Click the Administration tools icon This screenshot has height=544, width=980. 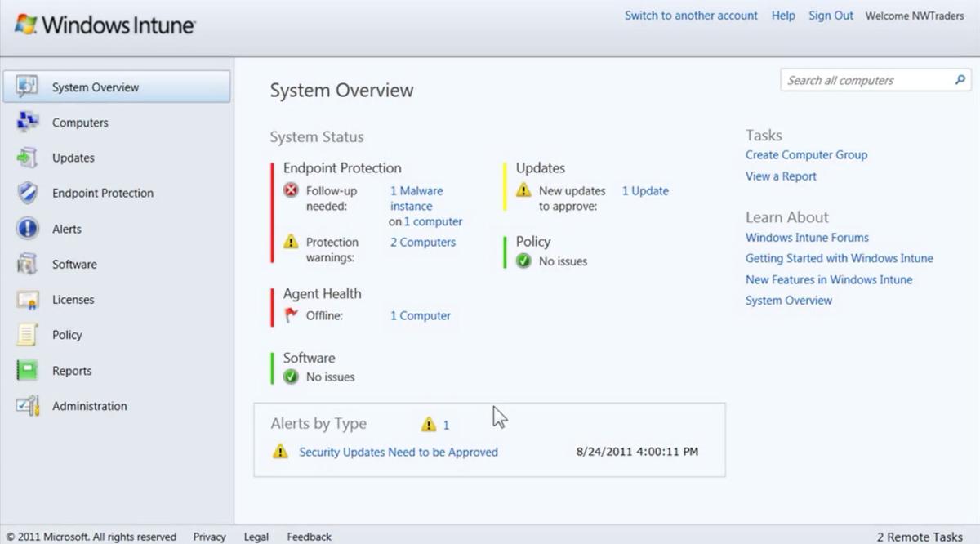pos(27,406)
